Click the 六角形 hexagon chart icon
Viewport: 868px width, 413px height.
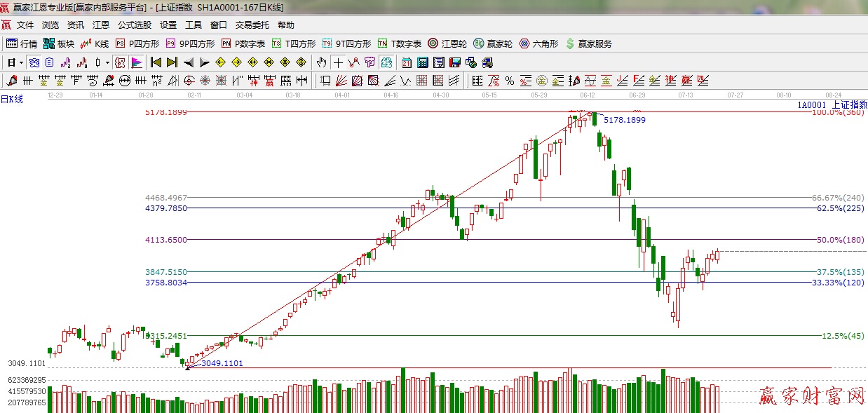538,43
